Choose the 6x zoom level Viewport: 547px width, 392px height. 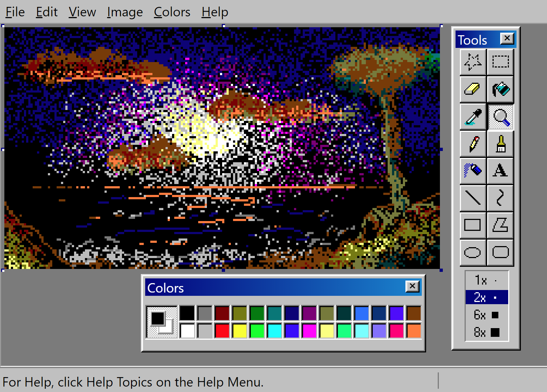[486, 315]
